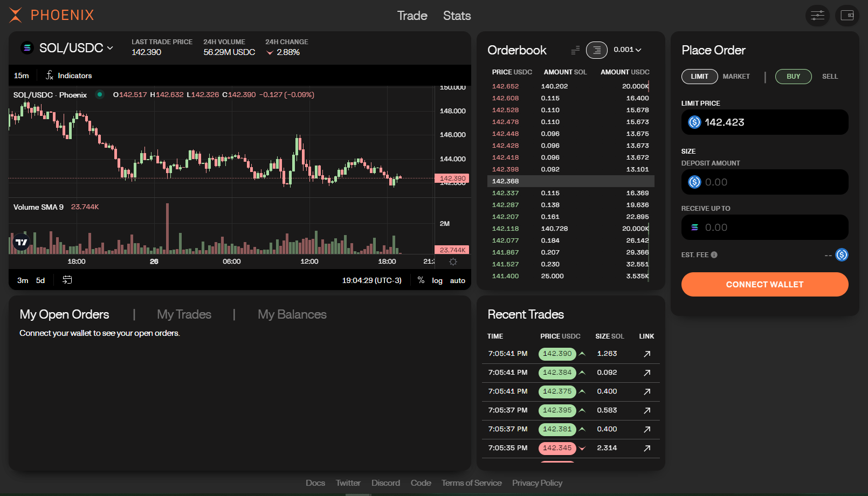Select the SELL order side
The height and width of the screenshot is (496, 868).
(x=830, y=77)
